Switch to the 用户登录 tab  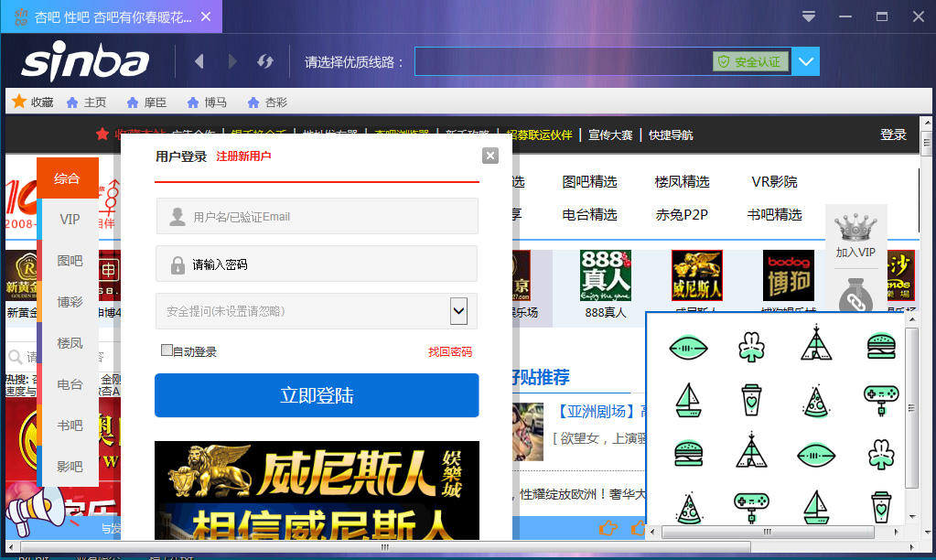[x=181, y=156]
